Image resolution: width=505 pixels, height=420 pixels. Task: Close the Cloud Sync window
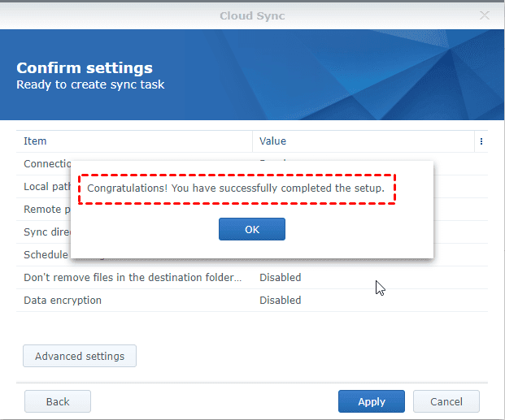click(485, 15)
